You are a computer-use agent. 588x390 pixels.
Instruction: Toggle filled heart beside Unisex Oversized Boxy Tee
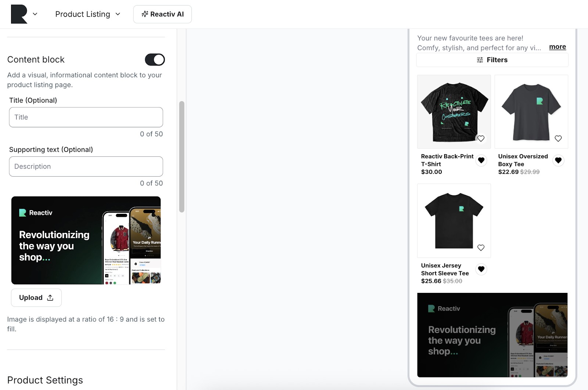[558, 160]
